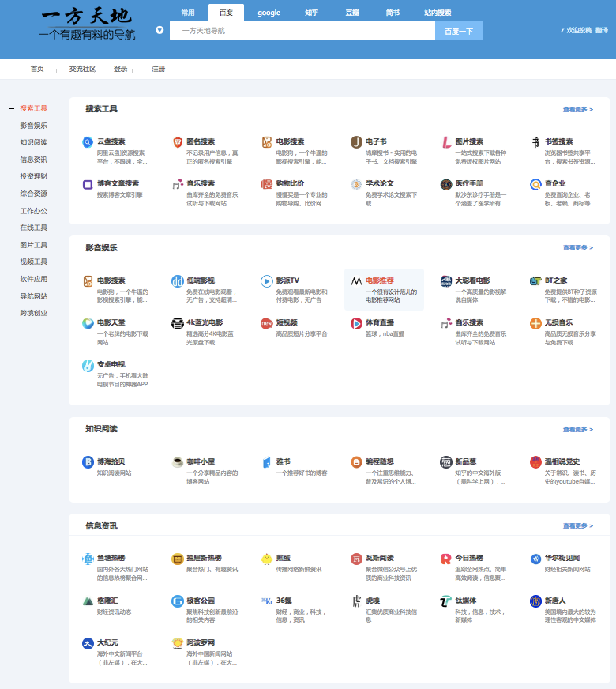Select 知识阅读 in left sidebar
This screenshot has width=616, height=689.
coord(33,142)
